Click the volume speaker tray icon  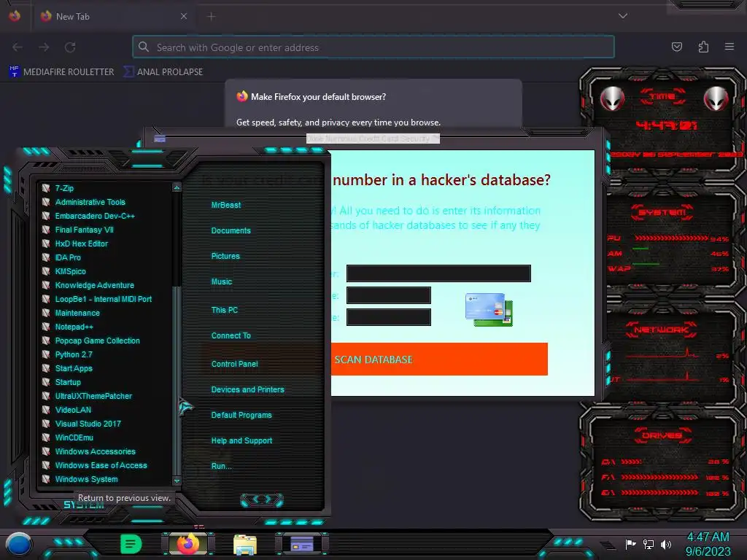pyautogui.click(x=665, y=544)
